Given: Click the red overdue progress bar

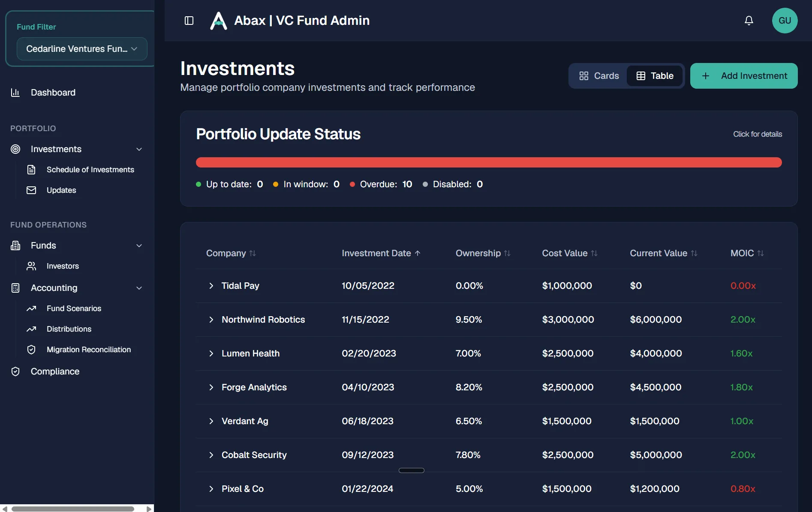Looking at the screenshot, I should pos(489,162).
